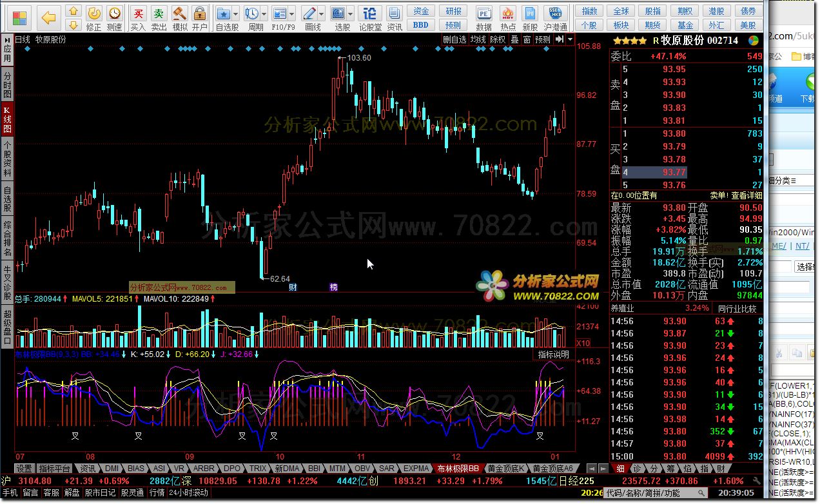This screenshot has width=820, height=504.
Task: Click the toolbar 预测 forecast button
Action: coord(453,25)
